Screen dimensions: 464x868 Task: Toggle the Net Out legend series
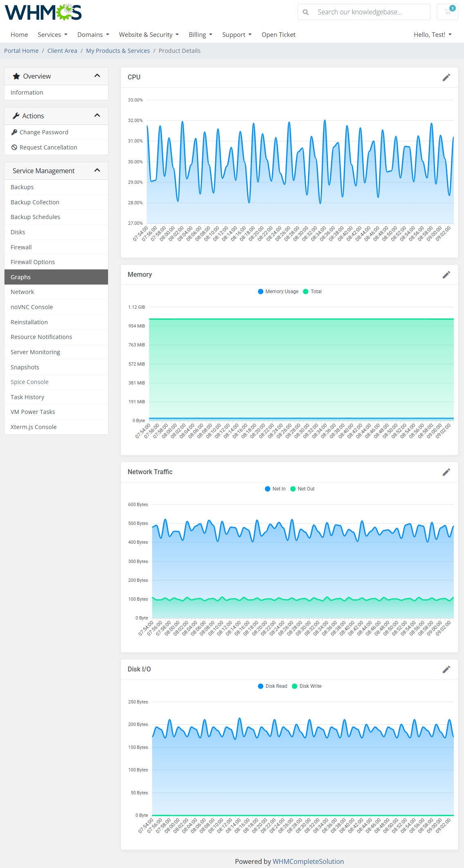click(306, 489)
